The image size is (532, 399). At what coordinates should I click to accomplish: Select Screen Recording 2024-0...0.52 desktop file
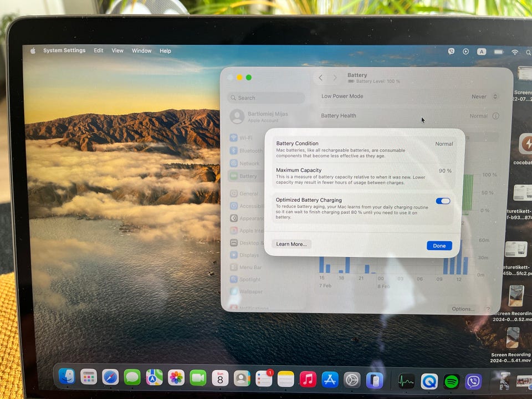[513, 303]
